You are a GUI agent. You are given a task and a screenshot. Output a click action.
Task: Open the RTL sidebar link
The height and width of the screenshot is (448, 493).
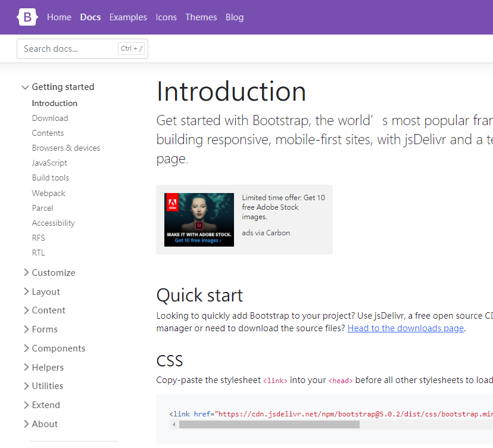38,253
